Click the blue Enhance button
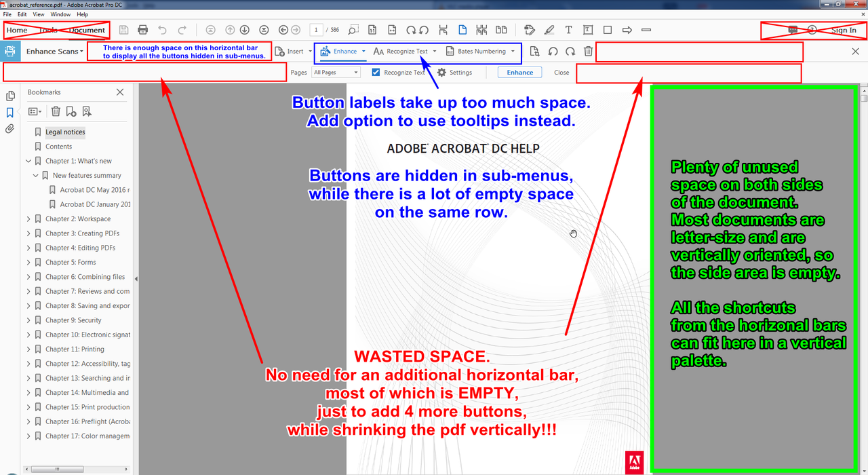 (x=520, y=73)
